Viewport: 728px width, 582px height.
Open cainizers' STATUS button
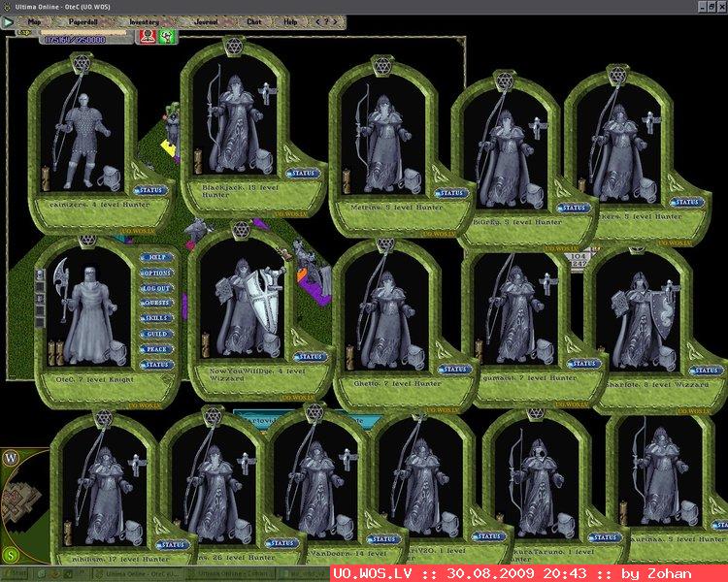[150, 190]
